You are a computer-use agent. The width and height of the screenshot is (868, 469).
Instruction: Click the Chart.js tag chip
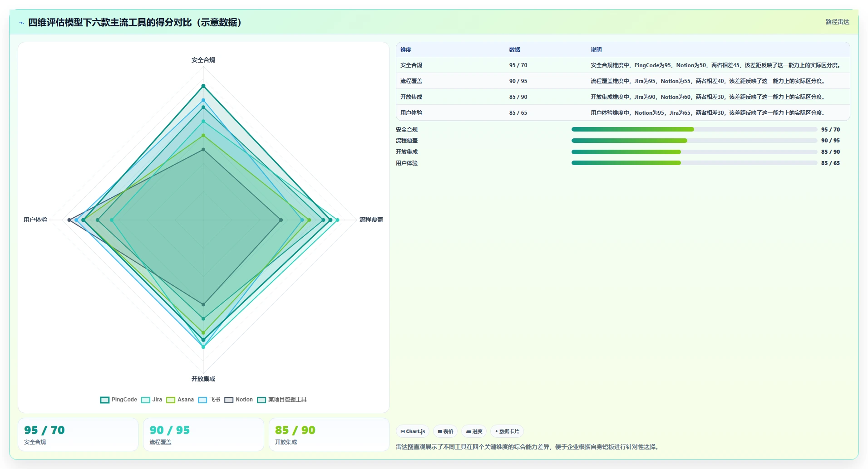(413, 431)
